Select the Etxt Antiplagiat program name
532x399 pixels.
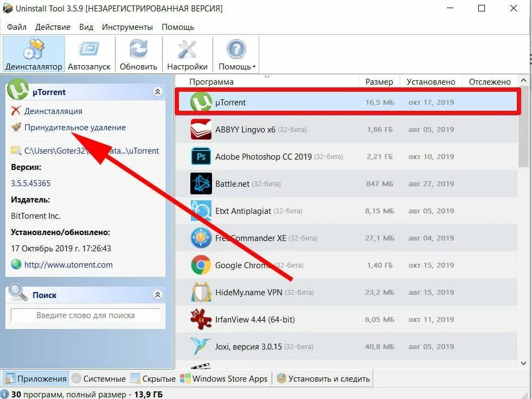(x=243, y=211)
